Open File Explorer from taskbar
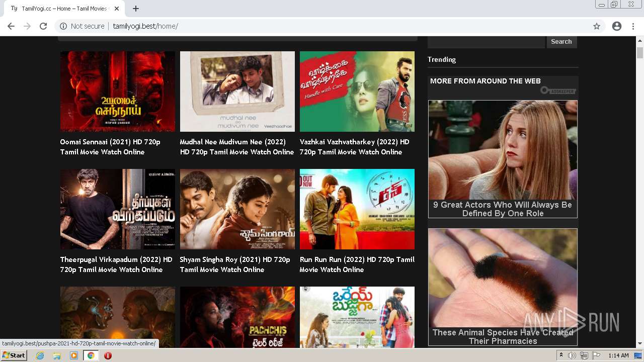This screenshot has height=362, width=644. 57,355
